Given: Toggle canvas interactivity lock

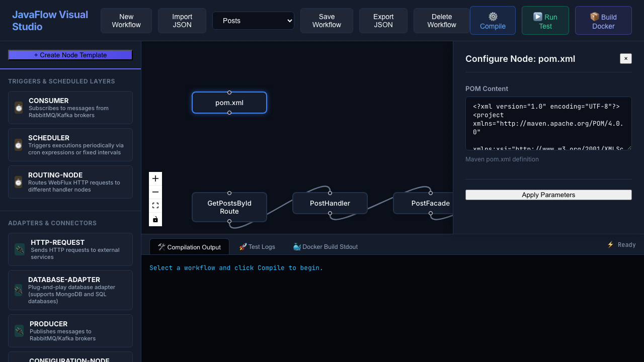Looking at the screenshot, I should pos(155,219).
